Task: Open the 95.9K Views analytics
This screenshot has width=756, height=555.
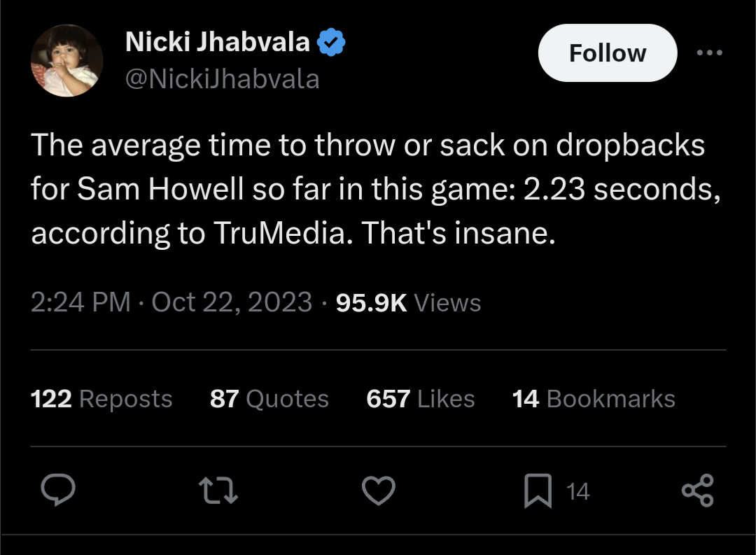Action: click(409, 302)
